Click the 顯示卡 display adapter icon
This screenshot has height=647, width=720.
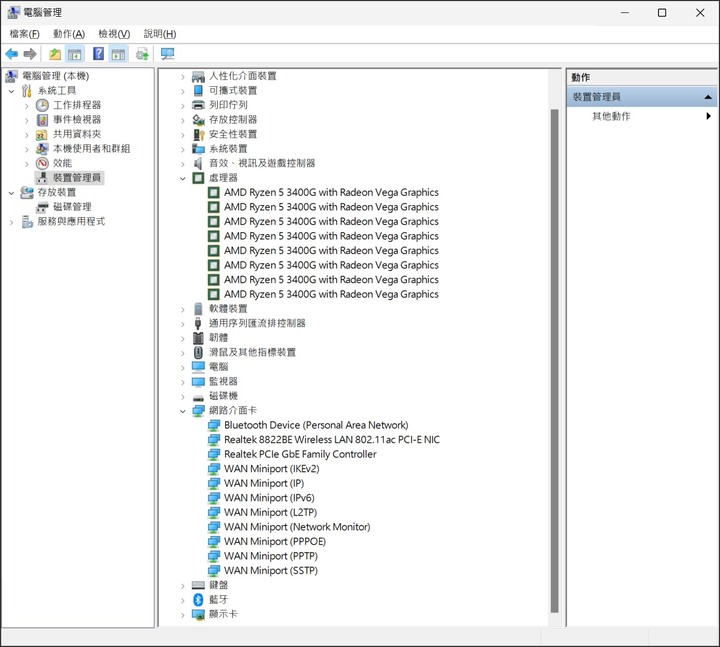pyautogui.click(x=198, y=614)
